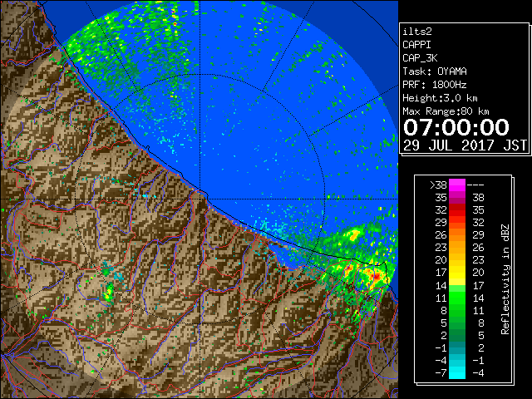Click the 'CAPPI' product label
The height and width of the screenshot is (399, 532).
pyautogui.click(x=416, y=45)
